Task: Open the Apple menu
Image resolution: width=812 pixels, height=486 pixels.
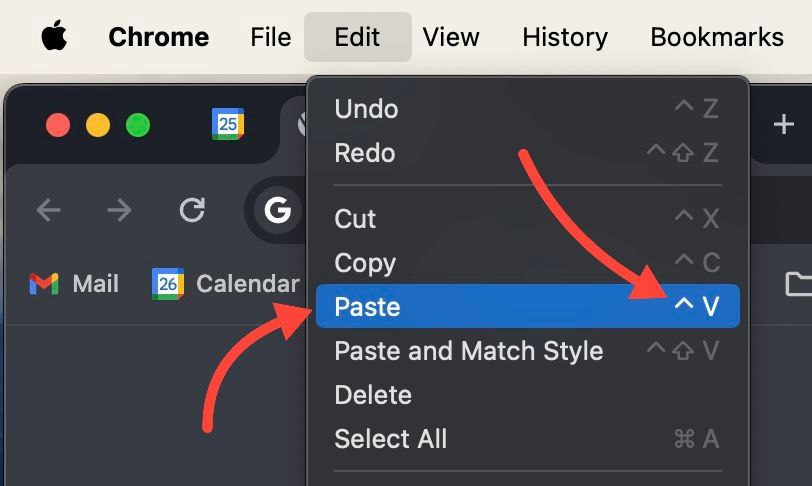Action: (x=54, y=36)
